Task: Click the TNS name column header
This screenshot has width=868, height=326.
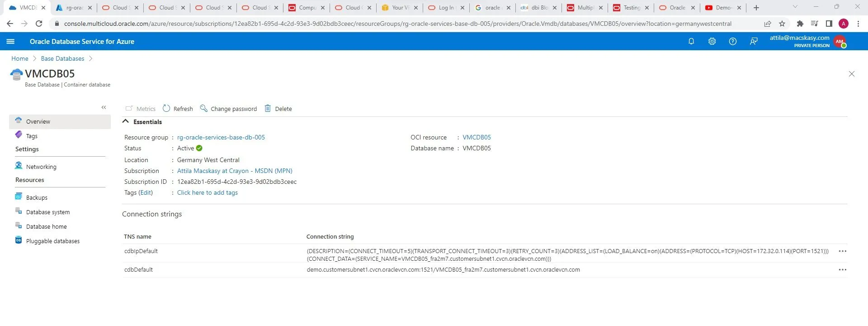Action: (137, 236)
